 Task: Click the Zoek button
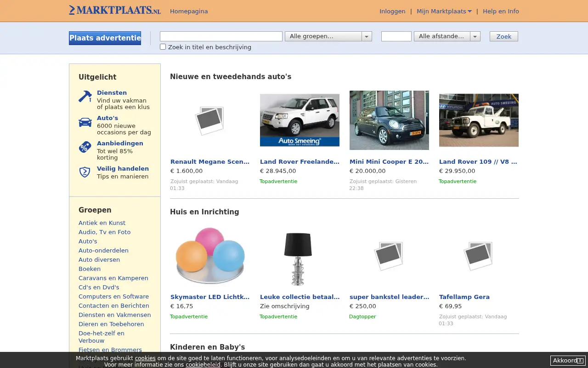[504, 36]
